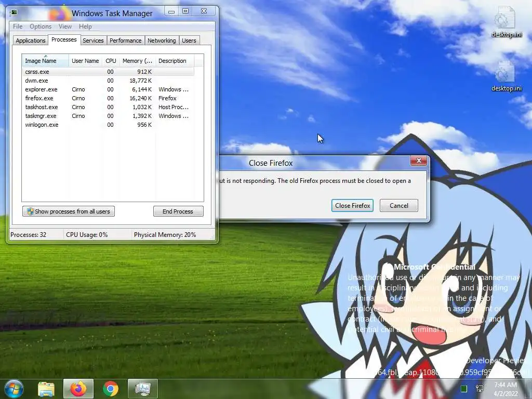Click the Processes: 32 status entry
532x399 pixels.
coord(29,235)
